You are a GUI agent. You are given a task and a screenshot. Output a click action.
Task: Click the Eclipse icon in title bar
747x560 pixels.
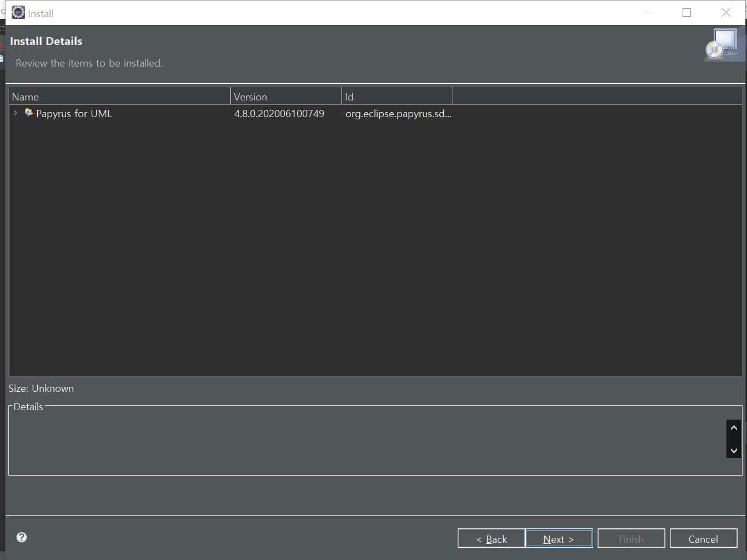tap(18, 12)
